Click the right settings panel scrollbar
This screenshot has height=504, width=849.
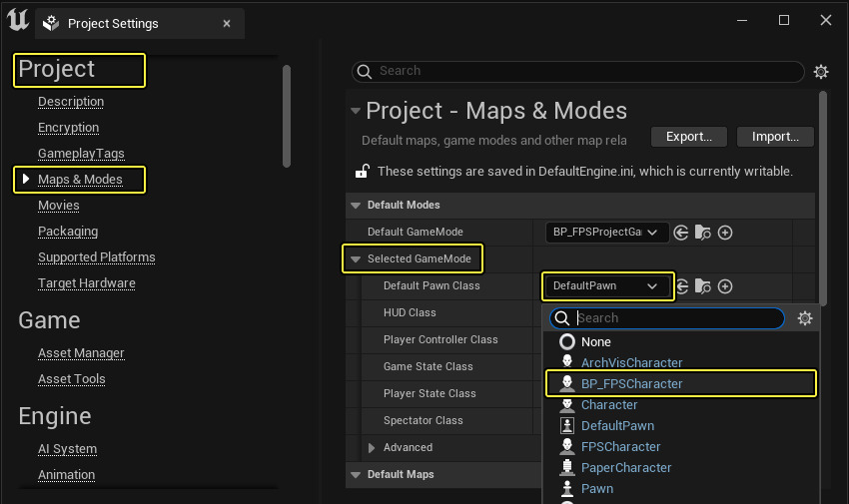823,199
